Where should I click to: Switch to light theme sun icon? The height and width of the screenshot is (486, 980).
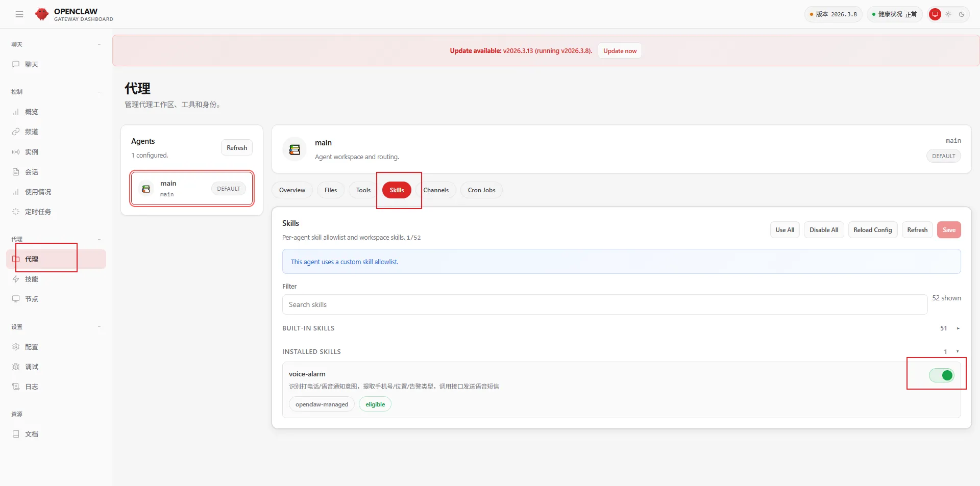948,14
